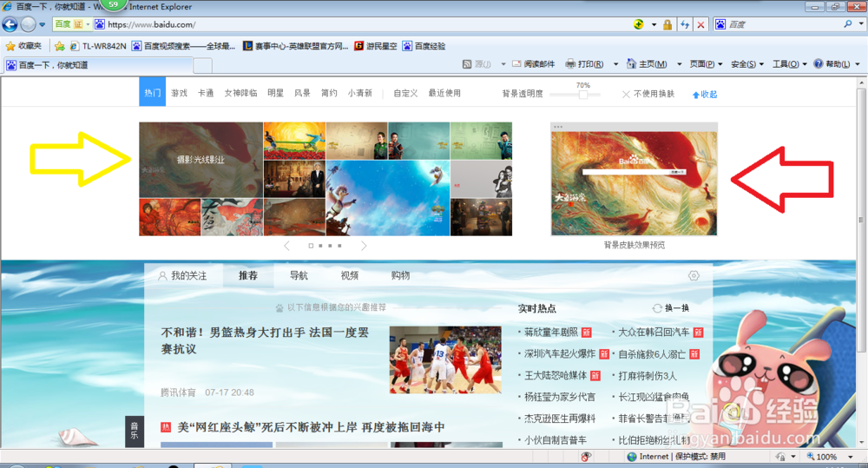Image resolution: width=868 pixels, height=468 pixels.
Task: Open the basketball game news thumbnail
Action: point(445,360)
